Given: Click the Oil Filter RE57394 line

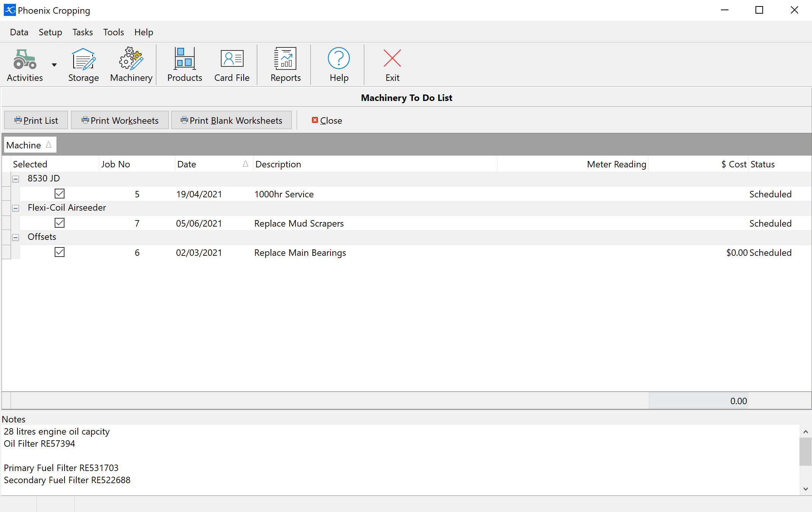Looking at the screenshot, I should click(39, 444).
